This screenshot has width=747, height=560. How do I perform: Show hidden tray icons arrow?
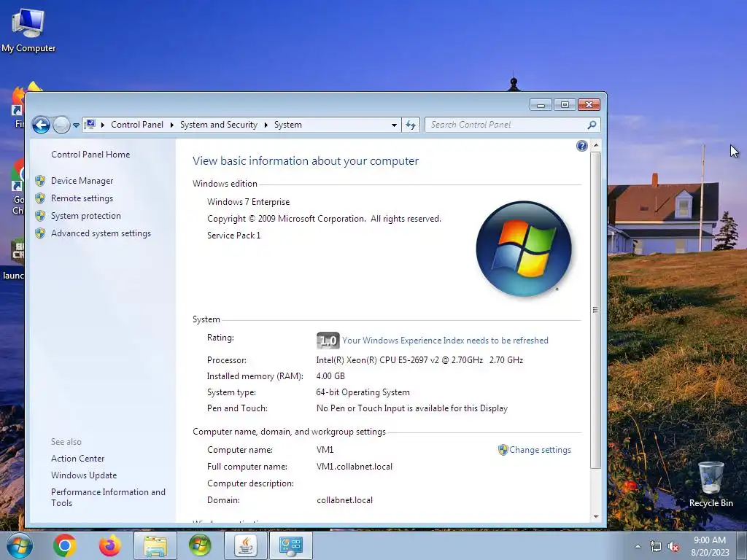click(638, 547)
